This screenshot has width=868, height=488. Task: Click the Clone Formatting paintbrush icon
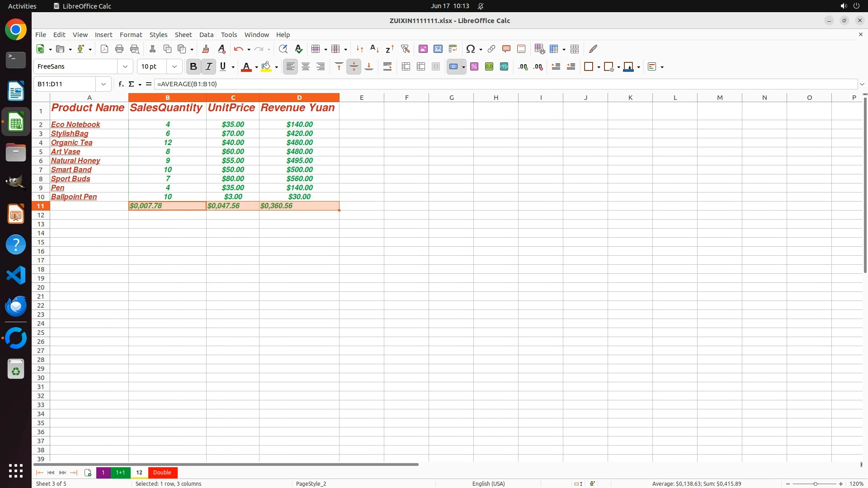pyautogui.click(x=206, y=49)
